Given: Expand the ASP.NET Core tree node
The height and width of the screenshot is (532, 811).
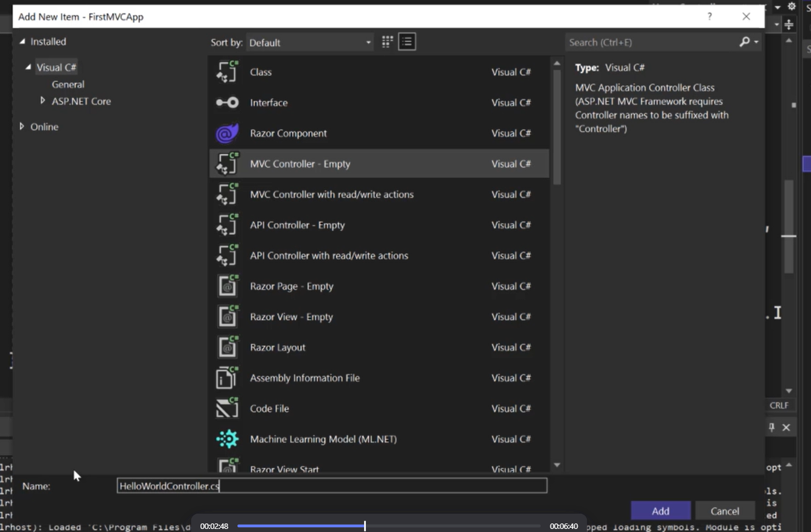Looking at the screenshot, I should [43, 100].
